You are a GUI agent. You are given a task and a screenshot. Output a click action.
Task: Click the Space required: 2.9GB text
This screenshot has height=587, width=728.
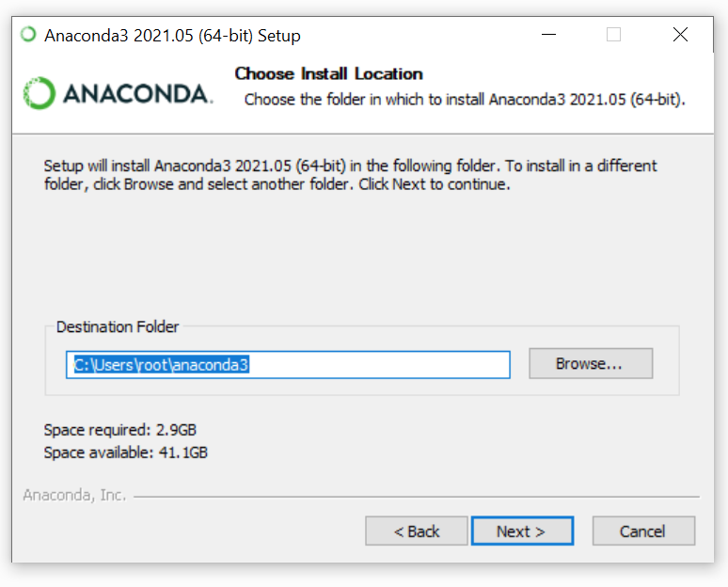pyautogui.click(x=120, y=430)
